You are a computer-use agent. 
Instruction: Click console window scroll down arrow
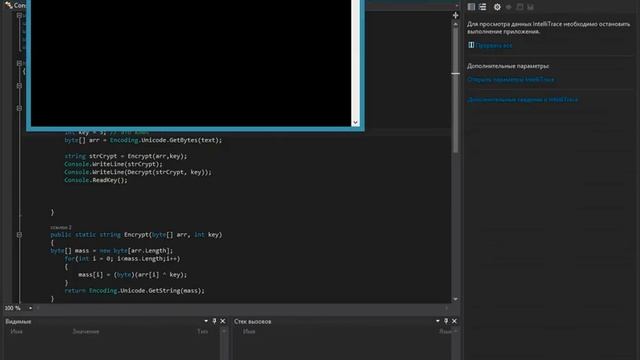pyautogui.click(x=355, y=122)
